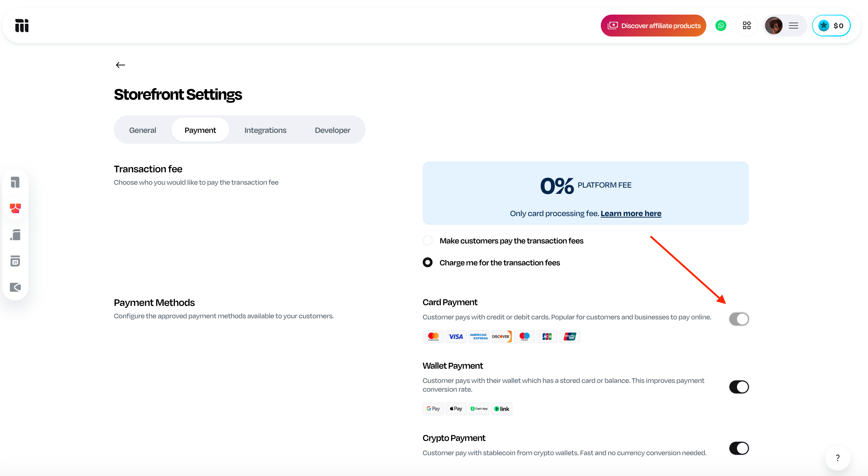Switch to the Integrations tab
This screenshot has width=868, height=476.
click(265, 130)
